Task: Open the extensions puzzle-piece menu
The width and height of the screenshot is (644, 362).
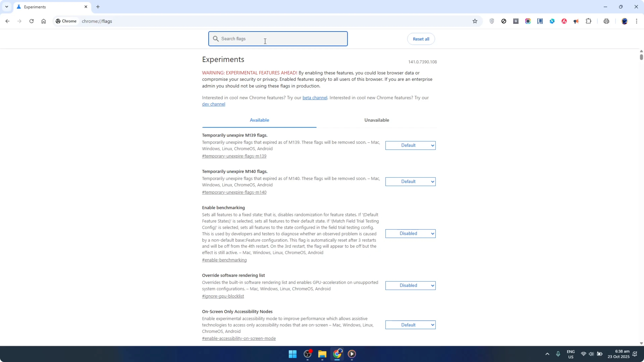Action: click(589, 21)
